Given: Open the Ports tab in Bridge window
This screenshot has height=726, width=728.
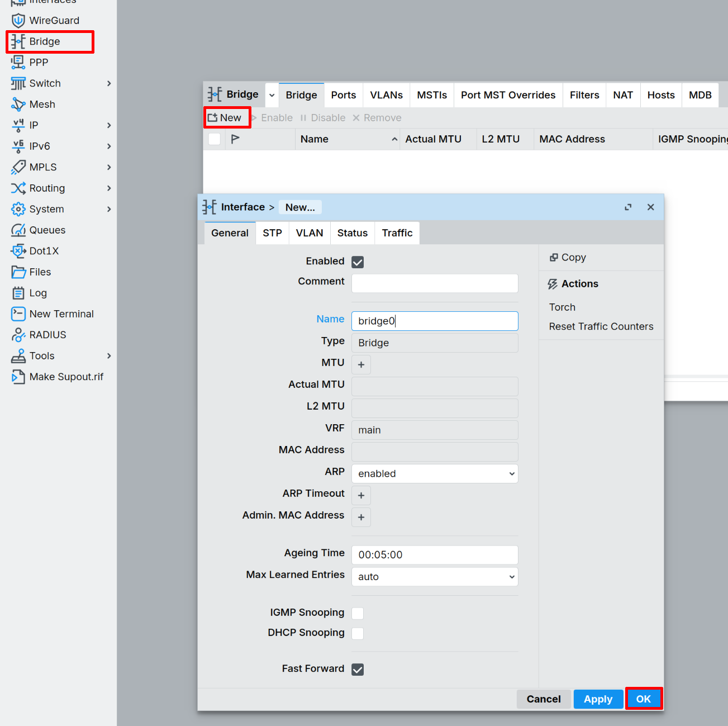Looking at the screenshot, I should click(343, 95).
